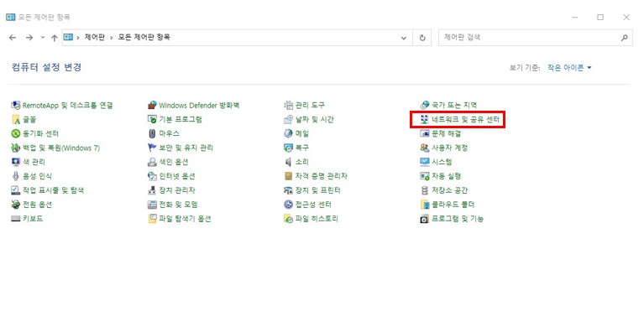Open the 작업 표시줄 및 탐색 link
This screenshot has width=644, height=327.
(x=54, y=190)
